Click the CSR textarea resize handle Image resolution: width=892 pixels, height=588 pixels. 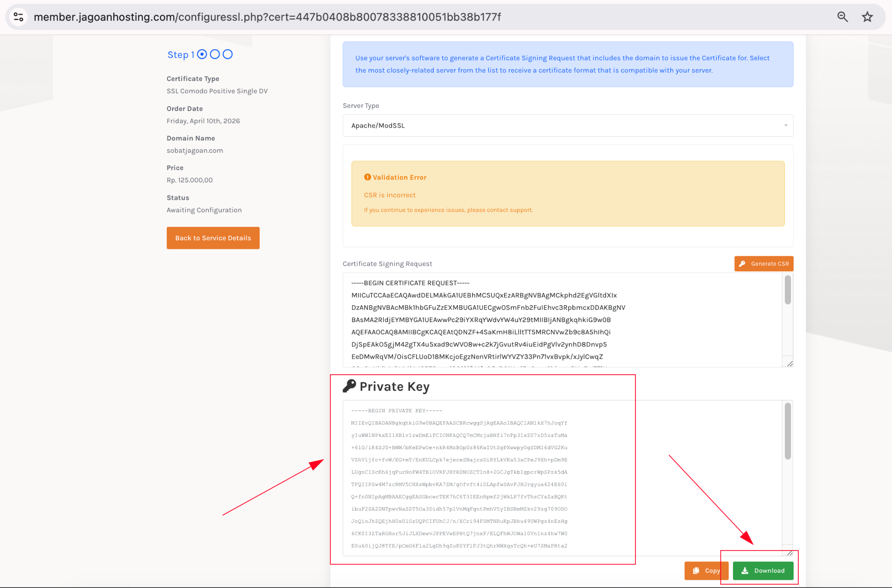click(790, 363)
